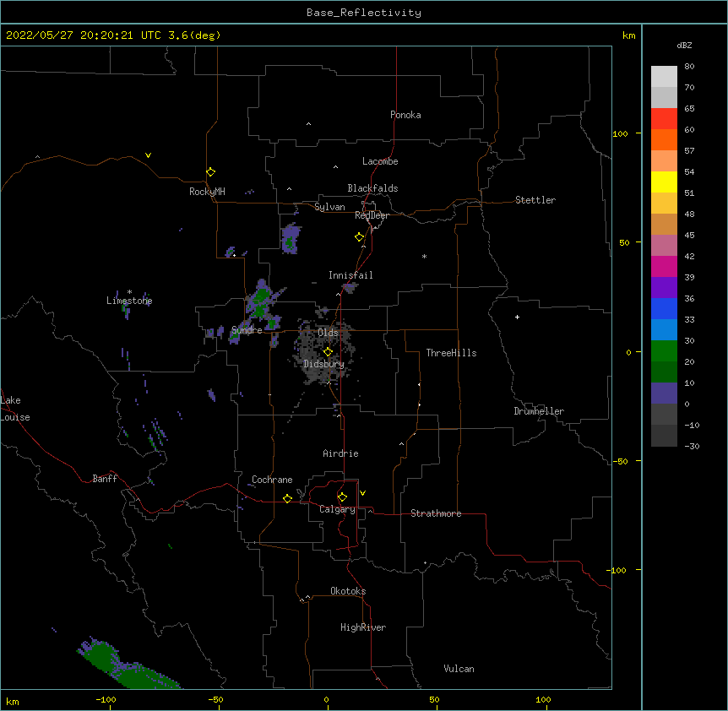The height and width of the screenshot is (711, 728).
Task: Click the Base_Reflectivity title text
Action: tap(364, 13)
